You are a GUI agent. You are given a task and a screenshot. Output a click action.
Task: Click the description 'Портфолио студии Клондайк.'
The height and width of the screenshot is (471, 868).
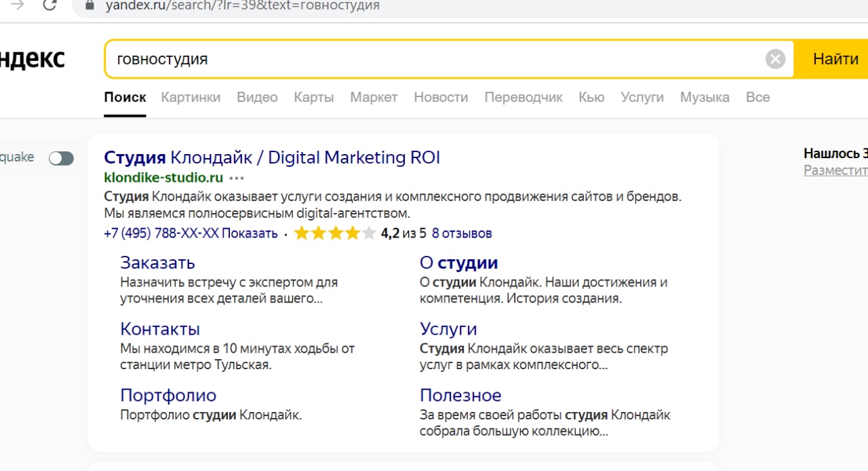click(x=211, y=415)
